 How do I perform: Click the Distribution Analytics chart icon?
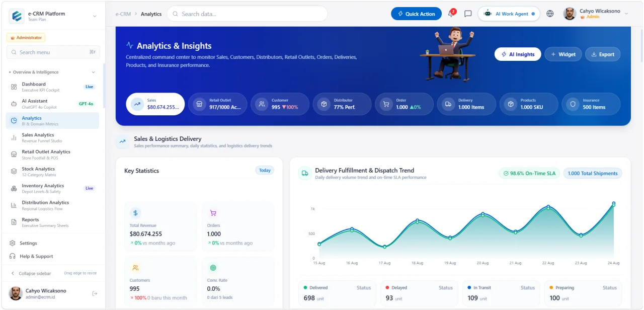point(14,205)
